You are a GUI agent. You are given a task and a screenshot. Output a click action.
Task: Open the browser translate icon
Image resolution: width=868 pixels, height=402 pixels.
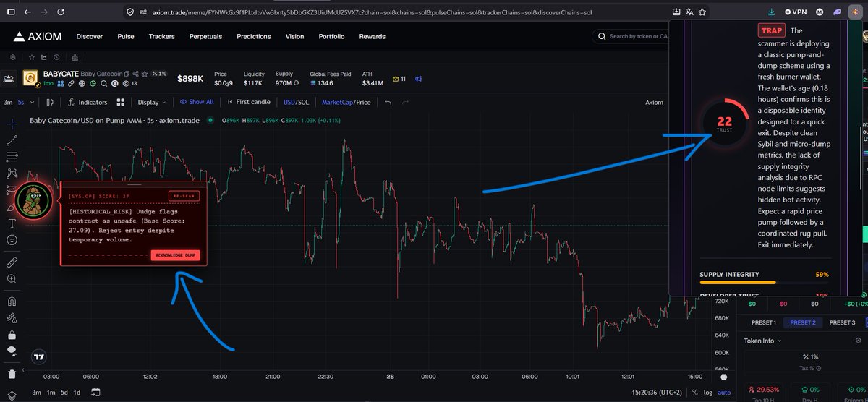pos(689,12)
